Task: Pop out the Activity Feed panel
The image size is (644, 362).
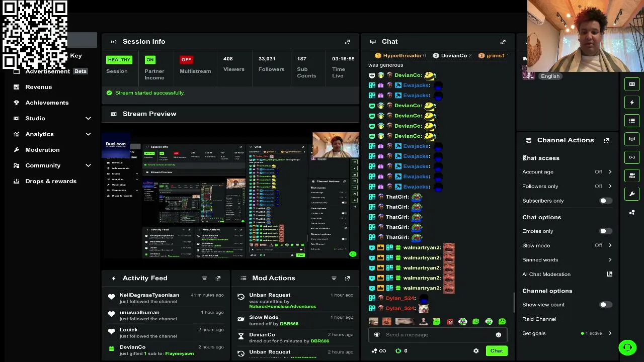Action: pyautogui.click(x=218, y=278)
